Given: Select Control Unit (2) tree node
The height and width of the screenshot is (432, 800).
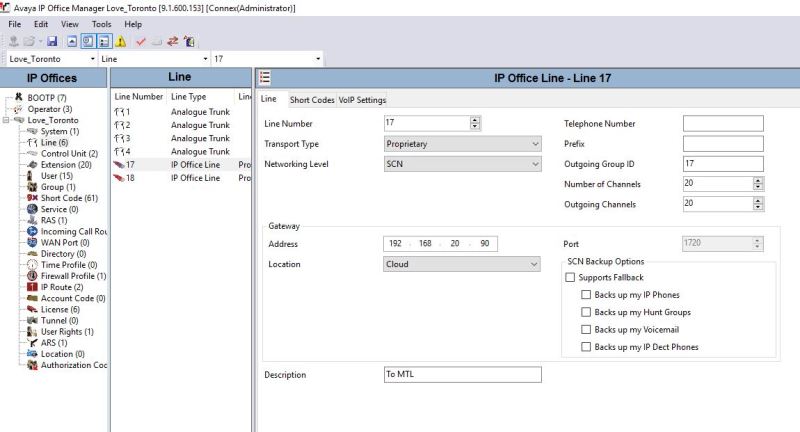Looking at the screenshot, I should 69,154.
